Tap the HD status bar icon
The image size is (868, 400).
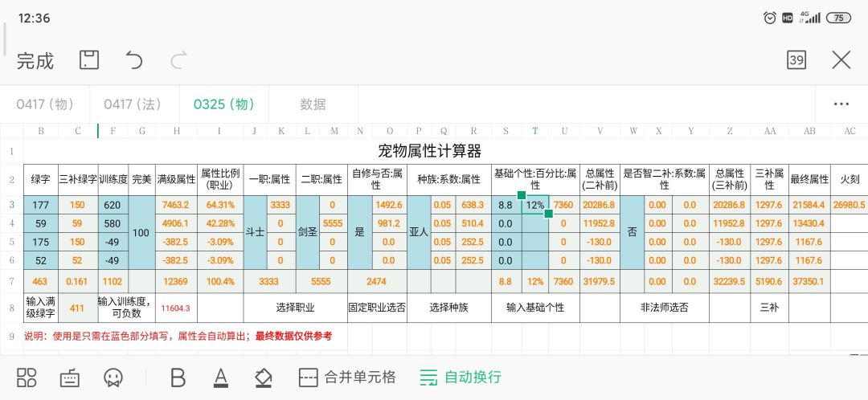pos(787,18)
